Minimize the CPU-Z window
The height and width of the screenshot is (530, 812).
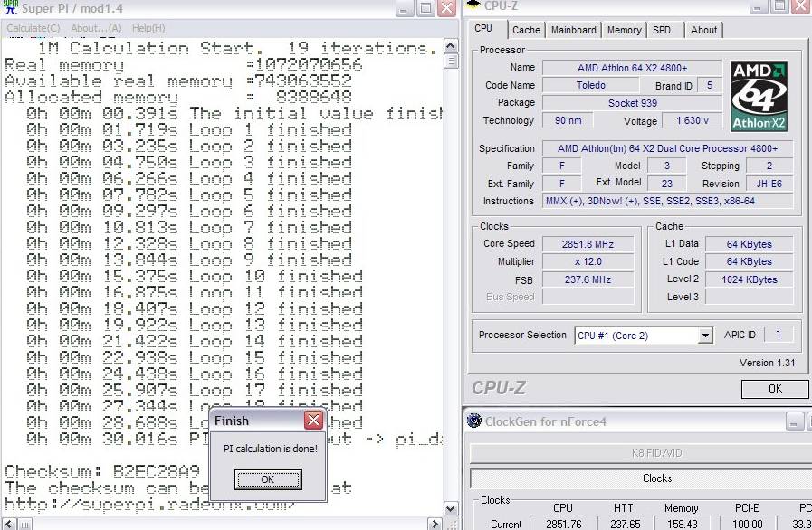click(x=759, y=5)
